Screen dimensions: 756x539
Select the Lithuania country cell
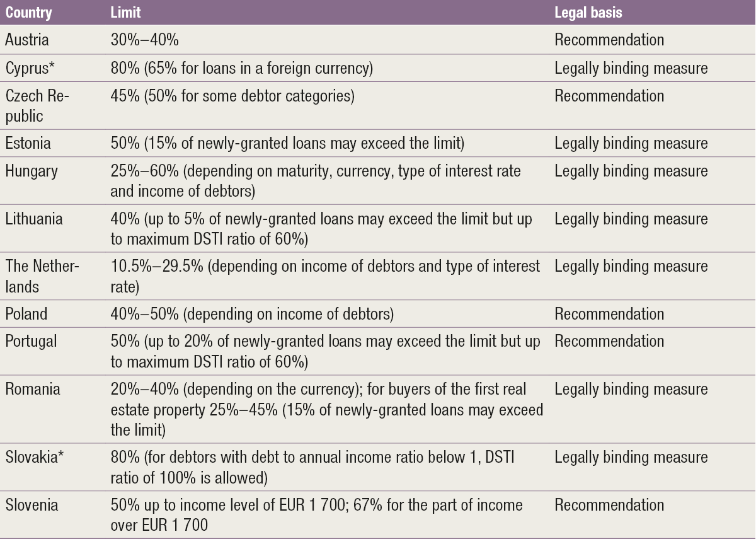point(34,219)
